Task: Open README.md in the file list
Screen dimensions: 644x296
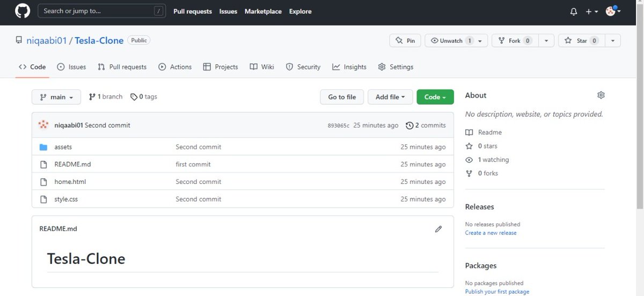Action: (x=72, y=164)
